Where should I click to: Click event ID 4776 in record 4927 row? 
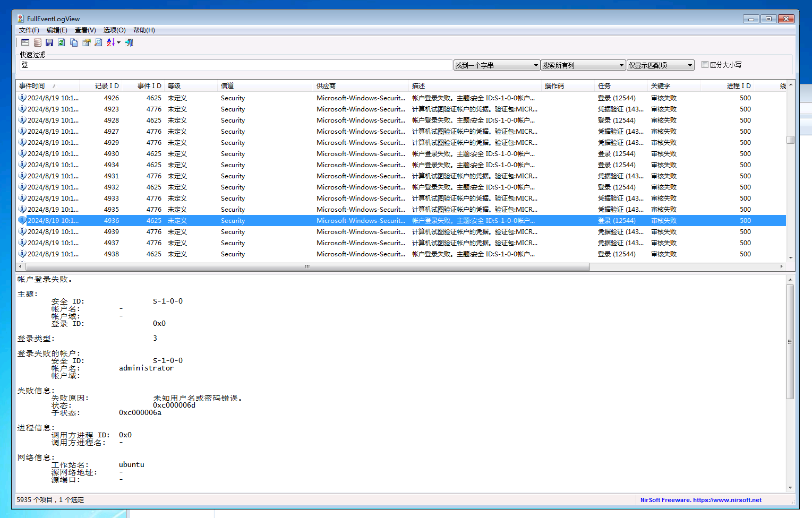coord(154,131)
